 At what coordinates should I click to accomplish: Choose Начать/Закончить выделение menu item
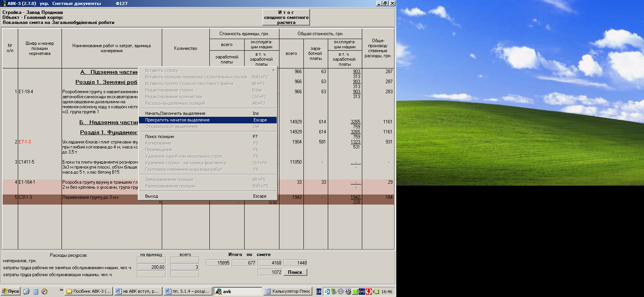click(x=208, y=113)
